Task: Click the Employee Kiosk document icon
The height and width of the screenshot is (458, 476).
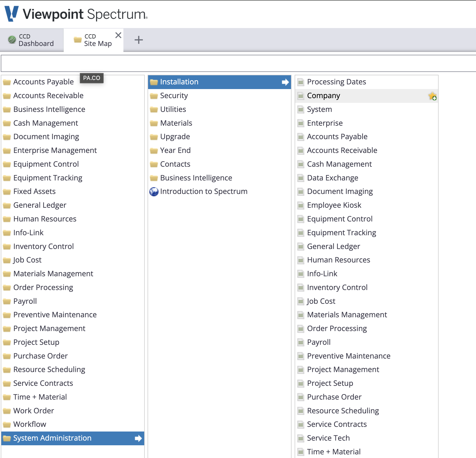Action: coord(301,205)
